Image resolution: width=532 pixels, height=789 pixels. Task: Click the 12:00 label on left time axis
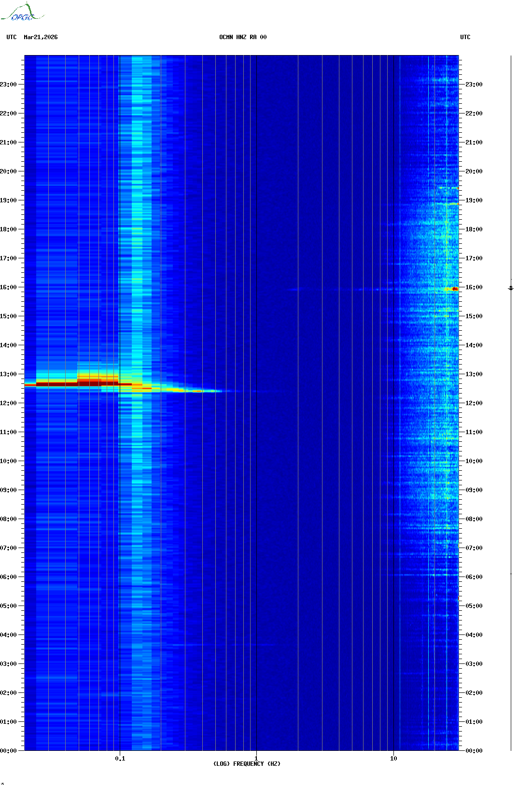(x=8, y=403)
